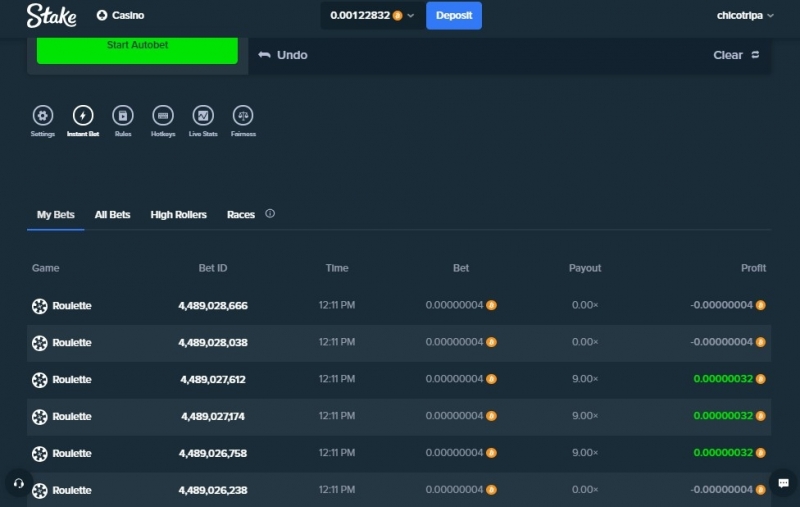Start Autobet with the green button
The image size is (800, 507).
coord(137,50)
